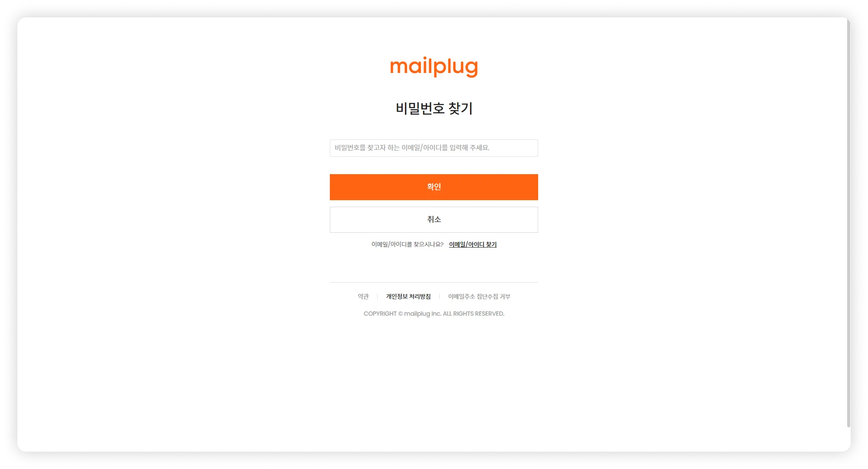
Task: Open the 약관 terms link
Action: click(363, 297)
